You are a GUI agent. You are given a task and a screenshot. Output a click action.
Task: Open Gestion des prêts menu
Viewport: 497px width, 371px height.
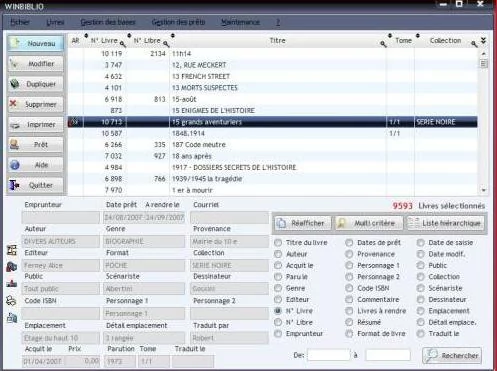(178, 22)
